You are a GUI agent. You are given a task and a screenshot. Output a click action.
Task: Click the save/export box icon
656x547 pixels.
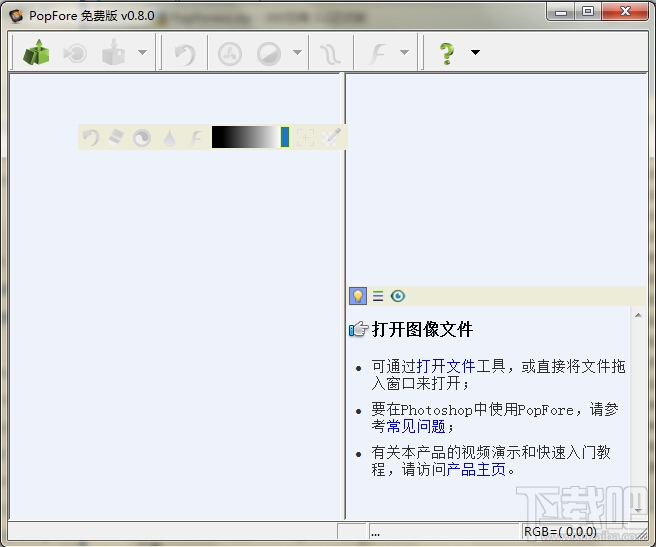pos(113,53)
